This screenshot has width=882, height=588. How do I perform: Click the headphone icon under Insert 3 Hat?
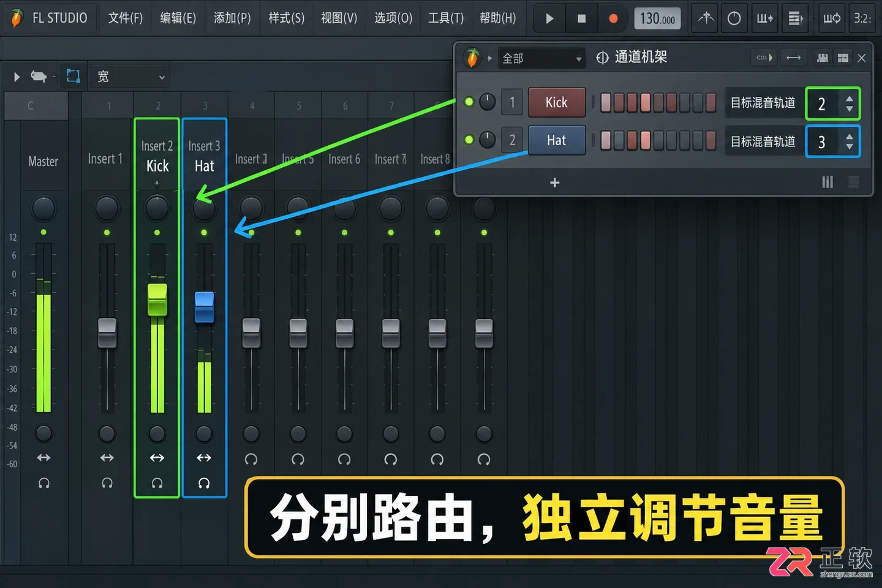[x=204, y=483]
